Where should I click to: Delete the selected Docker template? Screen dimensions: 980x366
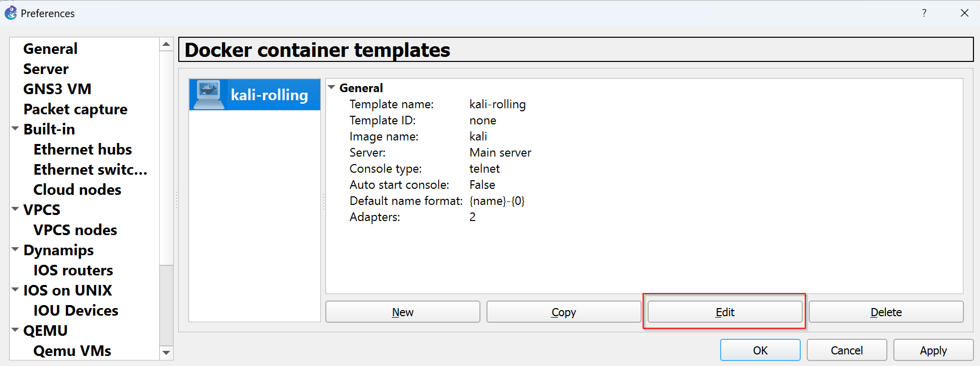click(x=886, y=312)
